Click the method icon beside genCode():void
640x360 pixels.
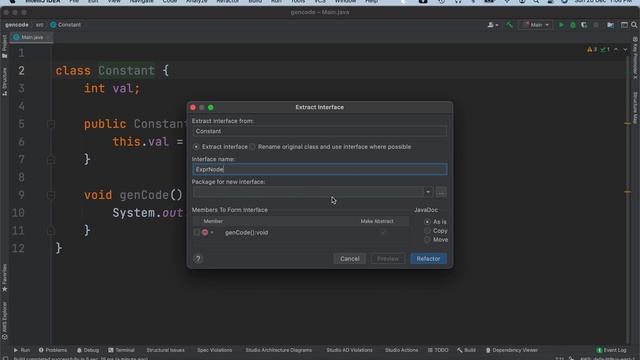pos(205,232)
